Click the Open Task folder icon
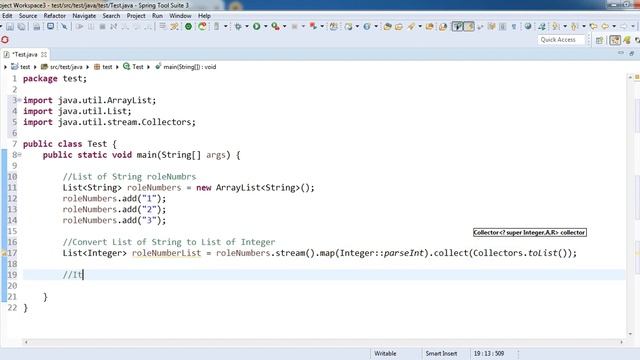Image resolution: width=640 pixels, height=360 pixels. 399,27
